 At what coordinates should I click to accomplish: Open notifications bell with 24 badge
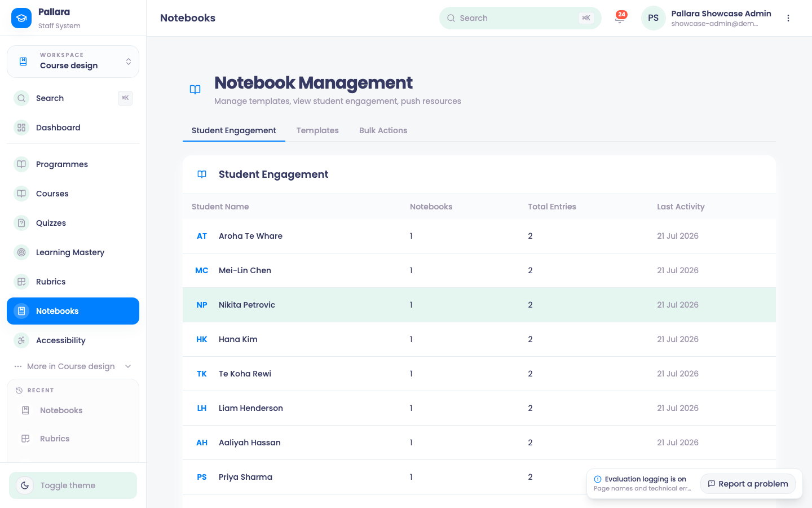(620, 18)
